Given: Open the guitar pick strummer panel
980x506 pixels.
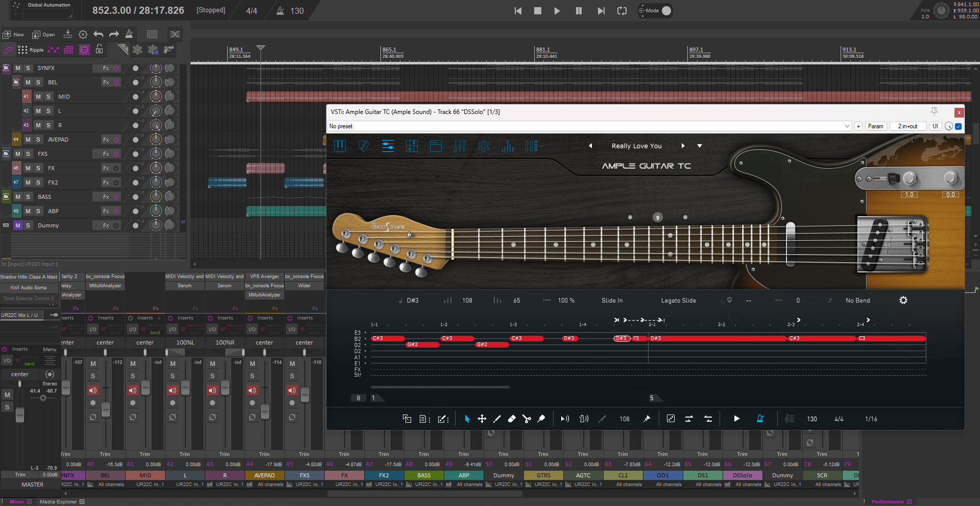Looking at the screenshot, I should point(364,146).
